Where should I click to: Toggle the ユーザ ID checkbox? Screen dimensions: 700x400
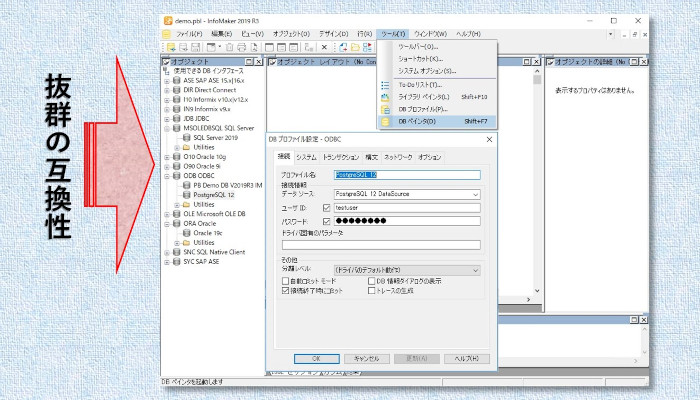324,207
